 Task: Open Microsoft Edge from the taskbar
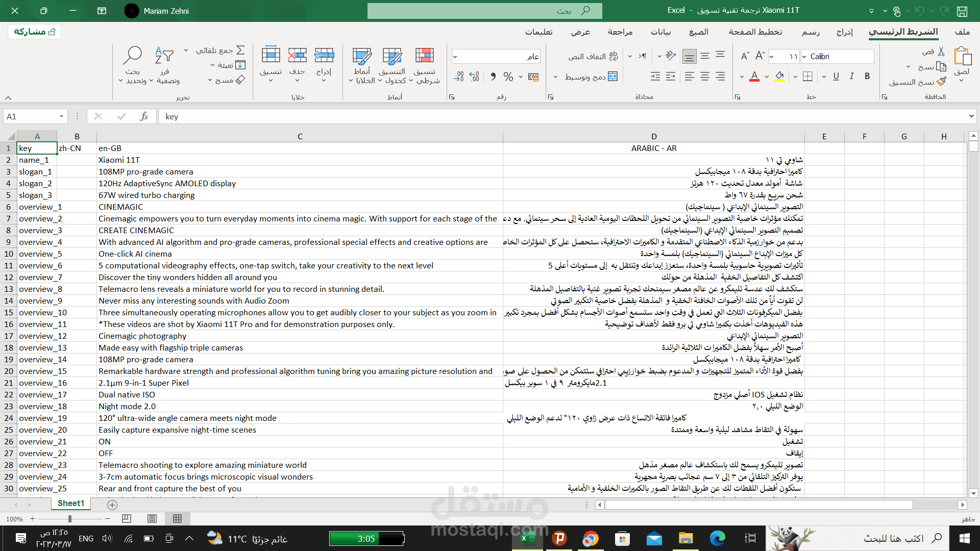coord(718,538)
